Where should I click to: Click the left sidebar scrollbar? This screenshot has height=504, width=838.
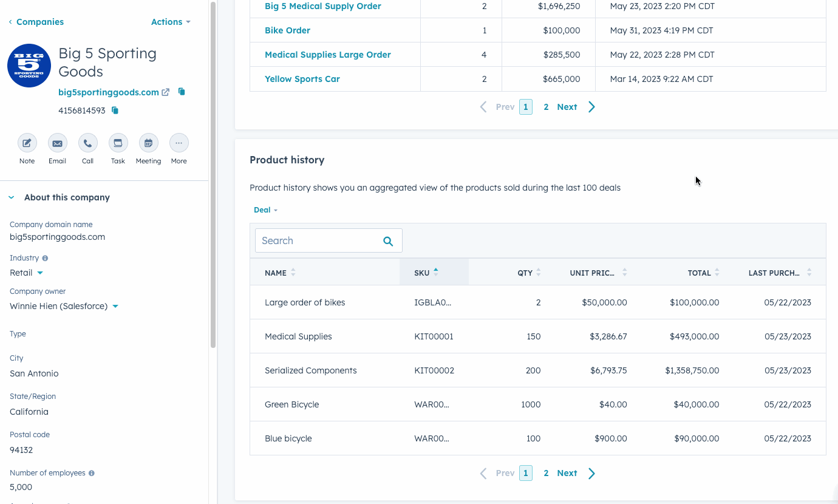(x=213, y=175)
